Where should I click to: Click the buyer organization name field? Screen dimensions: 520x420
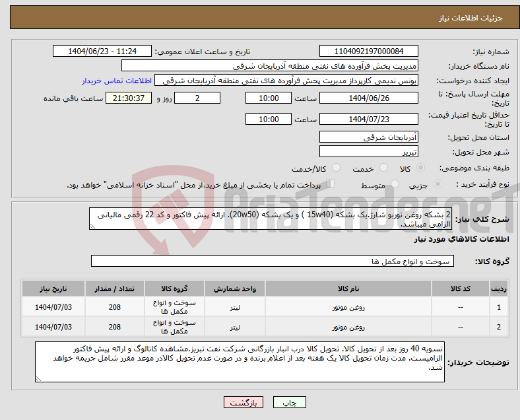[270, 65]
